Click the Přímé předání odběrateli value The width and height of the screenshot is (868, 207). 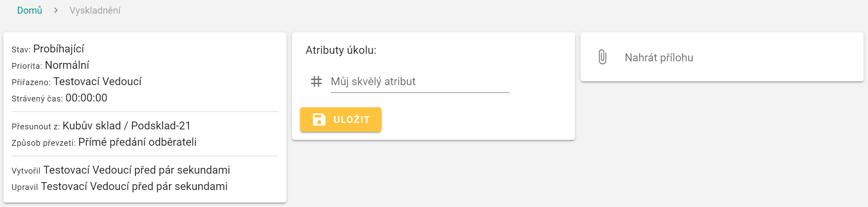137,142
